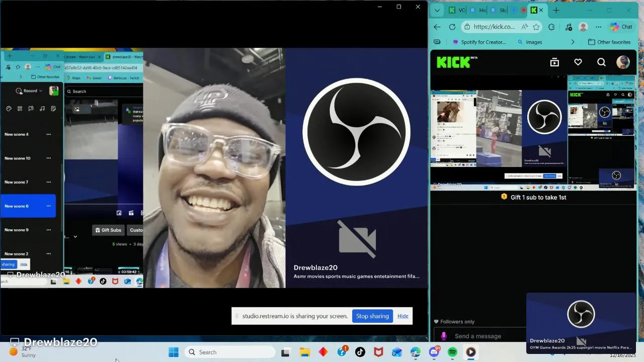Screen dimensions: 644x362
Task: Open Copilot Chat in Edge
Action: tap(621, 27)
